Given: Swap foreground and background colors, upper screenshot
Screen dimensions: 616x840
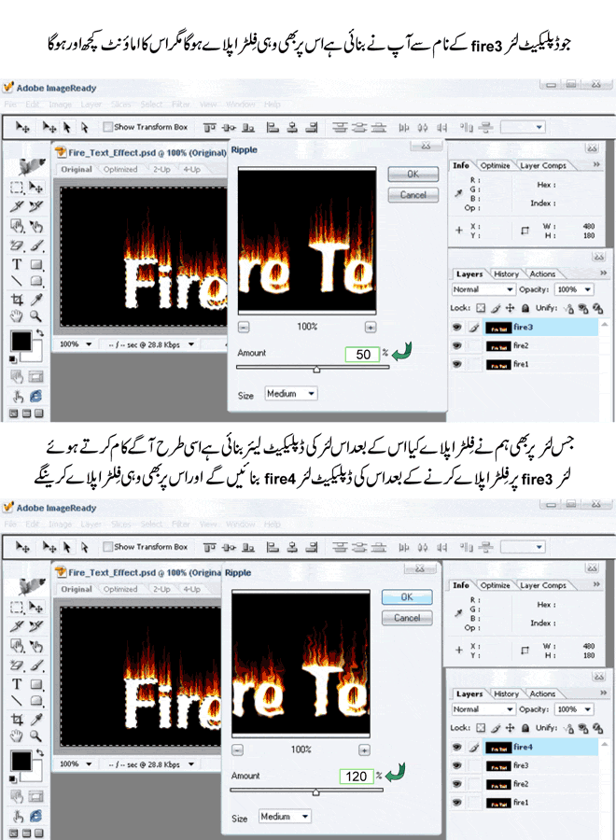Looking at the screenshot, I should tap(39, 332).
